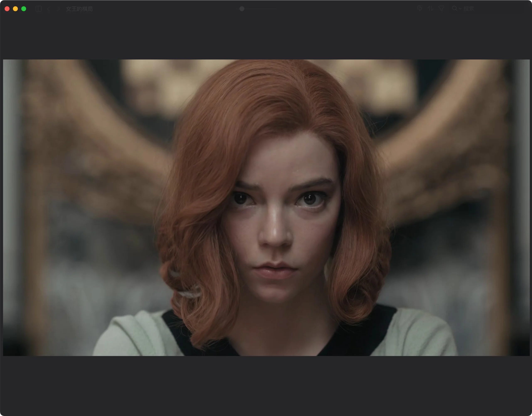Click the lightning bolt quick action icon
Image resolution: width=532 pixels, height=416 pixels.
(419, 9)
